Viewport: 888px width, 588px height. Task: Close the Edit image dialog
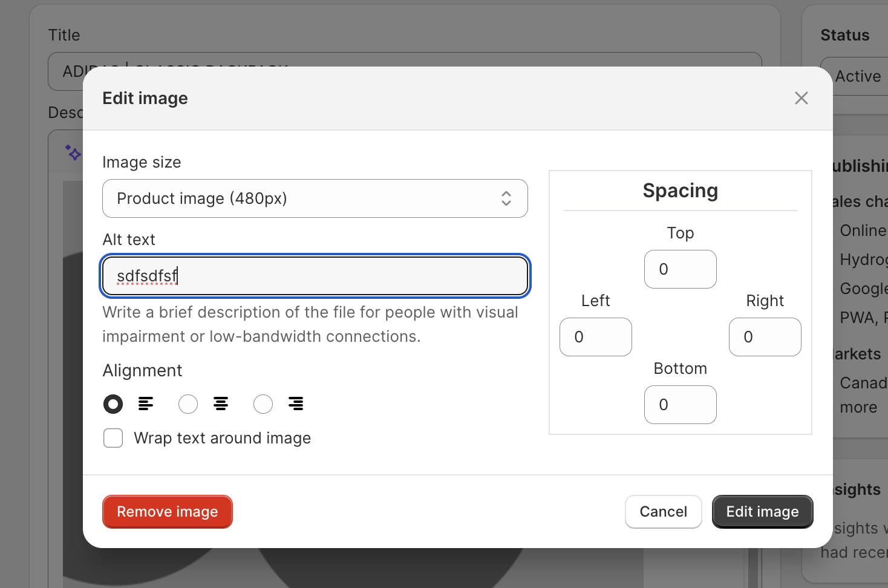click(801, 98)
